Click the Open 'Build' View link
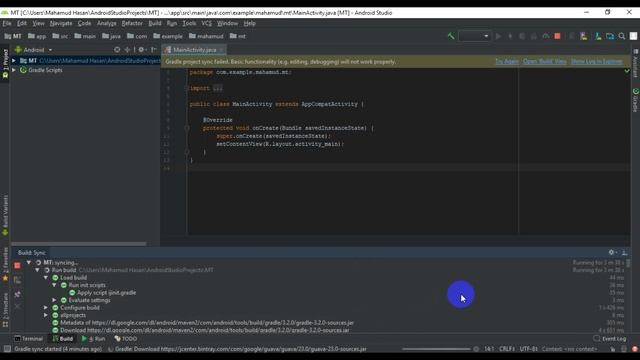This screenshot has width=640, height=360. (x=545, y=62)
